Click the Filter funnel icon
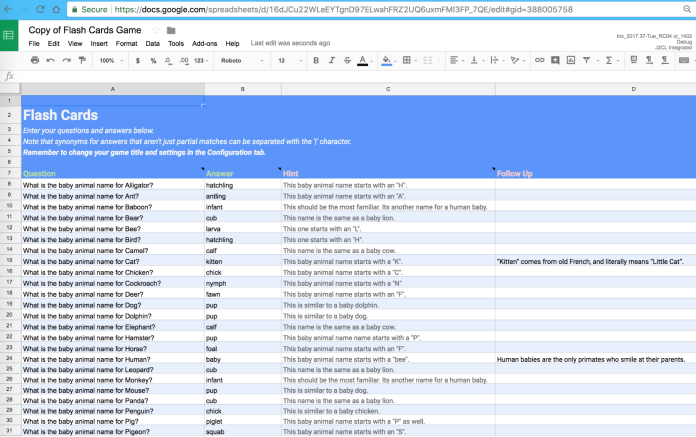Viewport: 696px width, 437px height. click(x=587, y=60)
